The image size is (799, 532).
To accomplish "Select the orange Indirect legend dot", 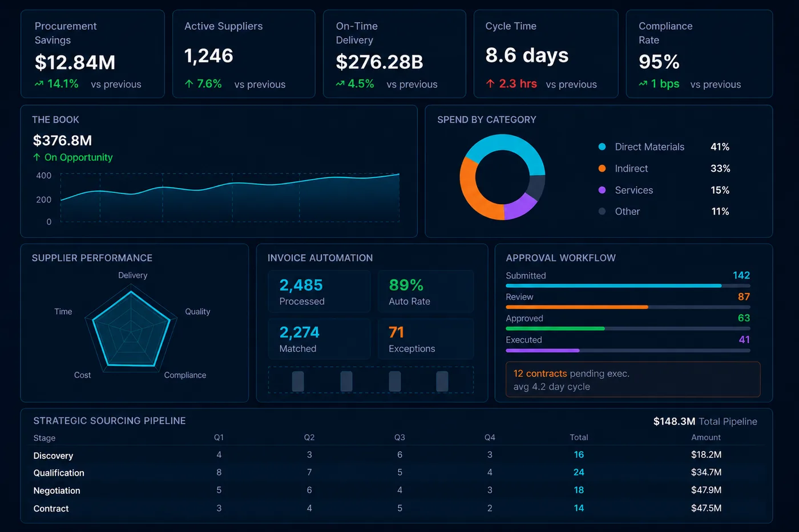I will (602, 168).
